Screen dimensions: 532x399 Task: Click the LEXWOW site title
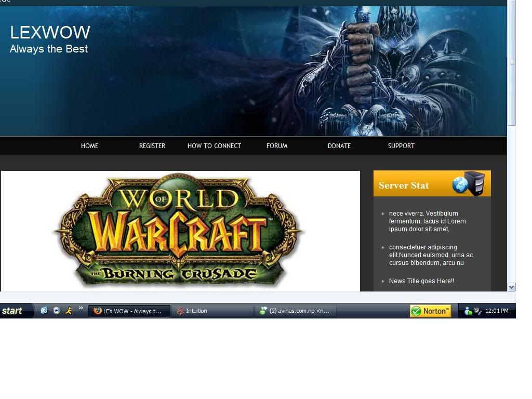(50, 33)
